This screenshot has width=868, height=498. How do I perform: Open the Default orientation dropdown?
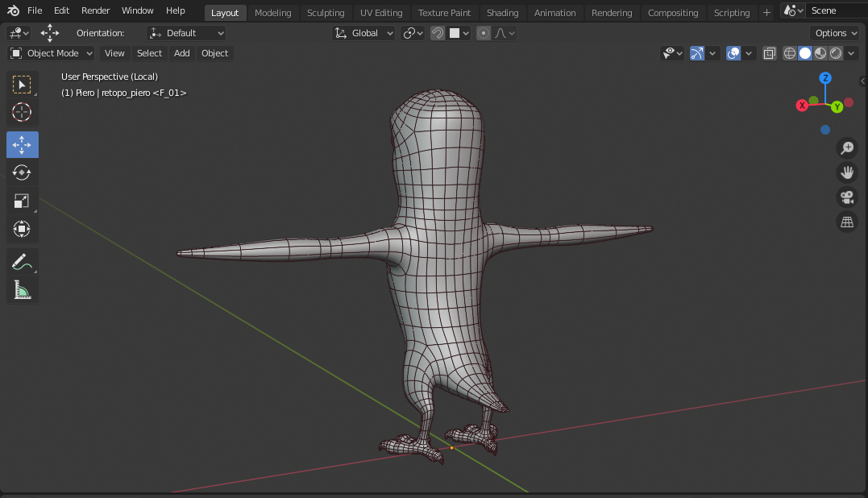coord(186,32)
